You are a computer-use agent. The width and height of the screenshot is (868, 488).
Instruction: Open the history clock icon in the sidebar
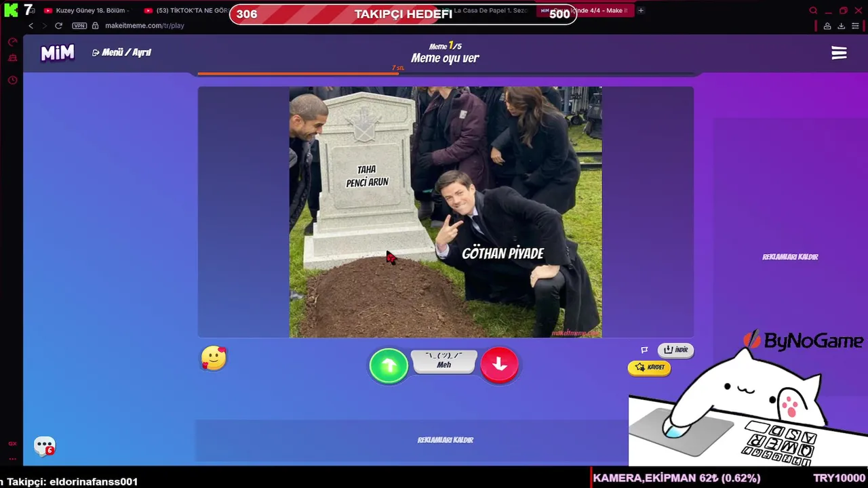[x=12, y=81]
